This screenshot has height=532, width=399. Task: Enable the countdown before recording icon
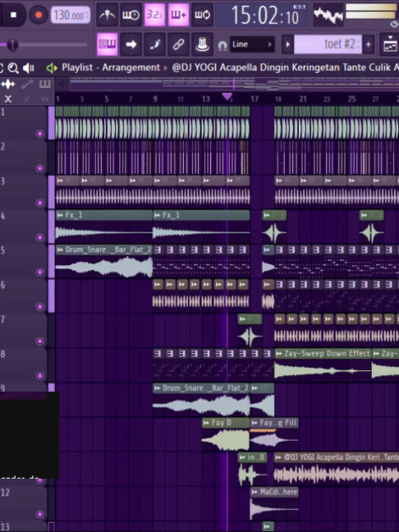pos(131,15)
